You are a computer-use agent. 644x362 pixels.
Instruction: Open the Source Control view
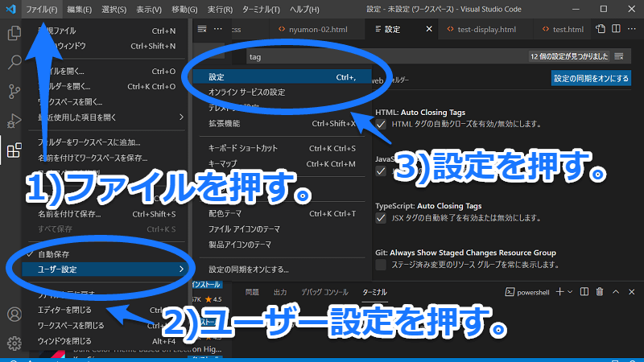pyautogui.click(x=14, y=92)
